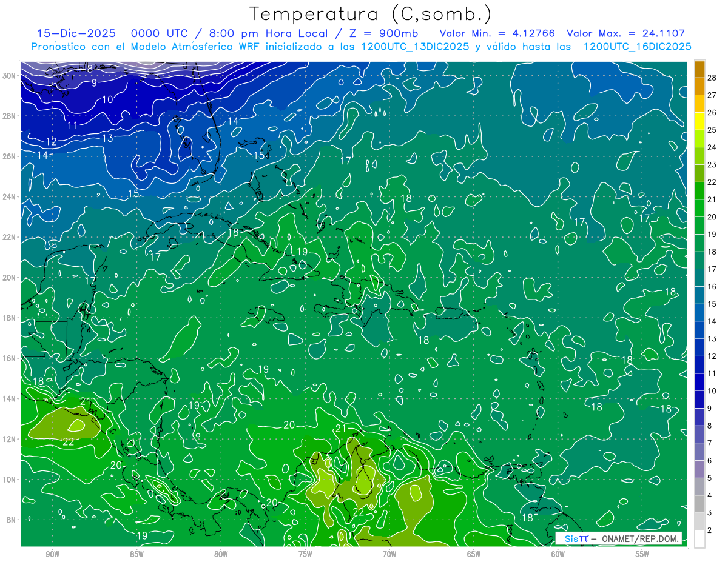This screenshot has width=728, height=562.
Task: Click the "80W" longitude axis label
Action: click(221, 554)
